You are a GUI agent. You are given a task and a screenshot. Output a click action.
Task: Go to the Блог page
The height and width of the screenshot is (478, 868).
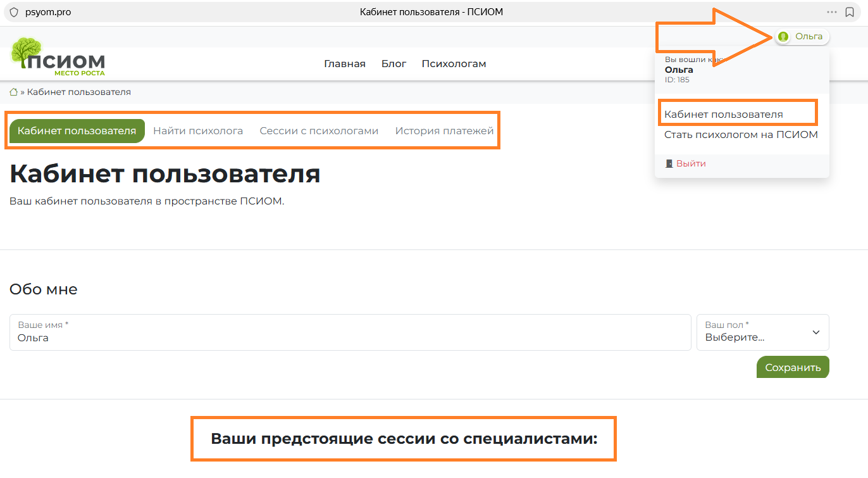coord(394,64)
